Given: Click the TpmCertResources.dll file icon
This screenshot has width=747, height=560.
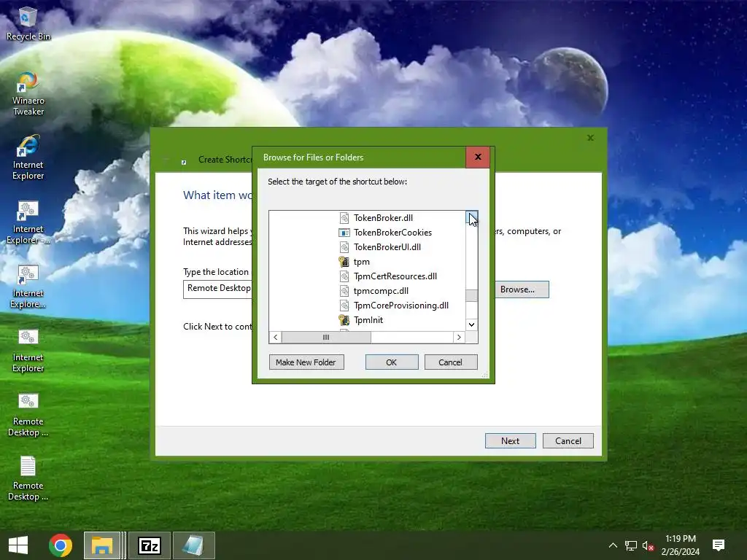Looking at the screenshot, I should pos(344,276).
